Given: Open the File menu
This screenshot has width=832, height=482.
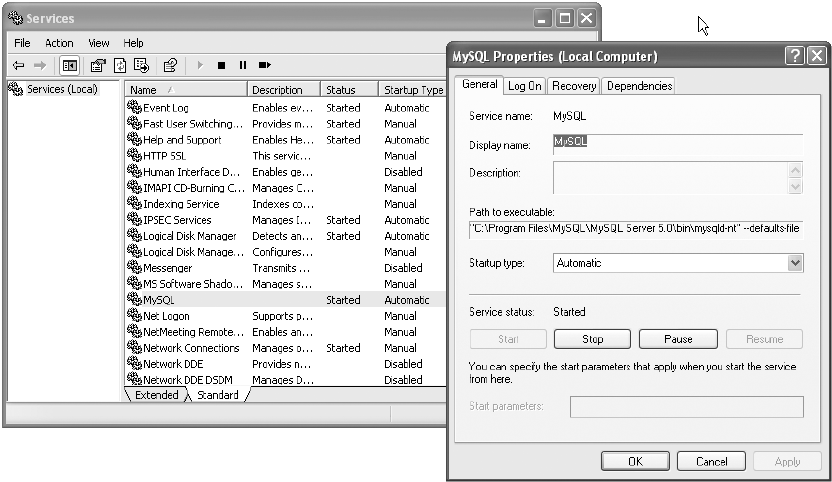Looking at the screenshot, I should (22, 43).
